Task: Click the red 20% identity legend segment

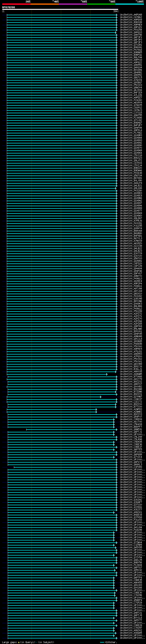Action: pos(16,4)
